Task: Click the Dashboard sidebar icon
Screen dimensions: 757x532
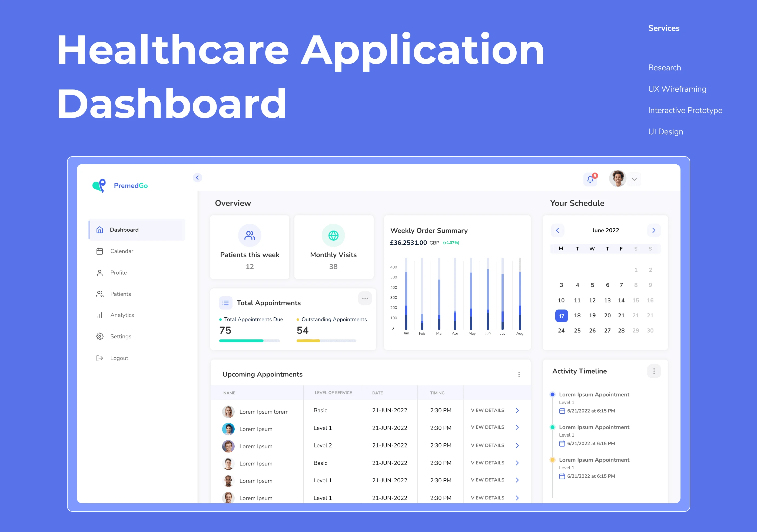Action: tap(99, 230)
